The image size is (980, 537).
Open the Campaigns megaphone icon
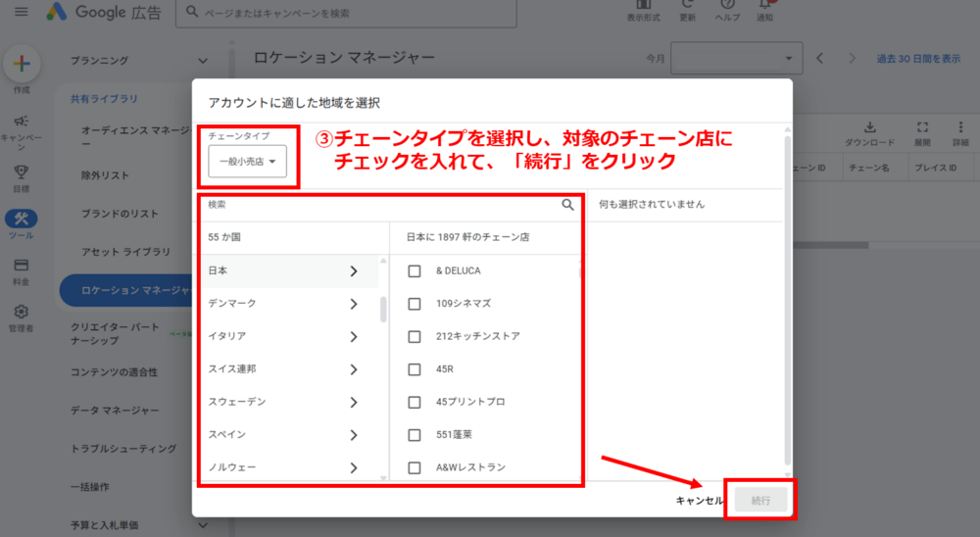pyautogui.click(x=21, y=122)
